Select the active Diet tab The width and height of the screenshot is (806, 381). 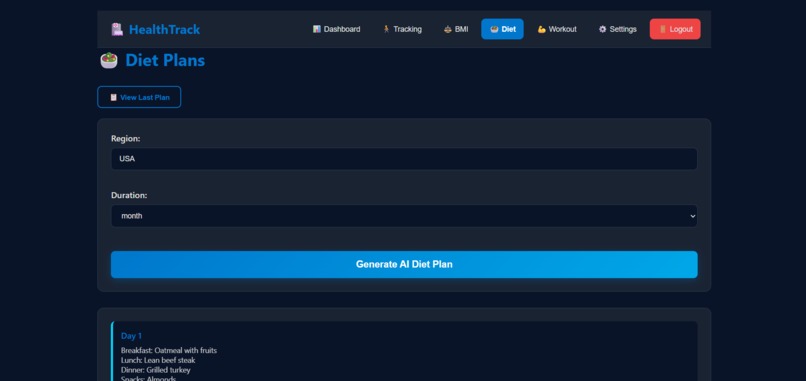pos(502,29)
